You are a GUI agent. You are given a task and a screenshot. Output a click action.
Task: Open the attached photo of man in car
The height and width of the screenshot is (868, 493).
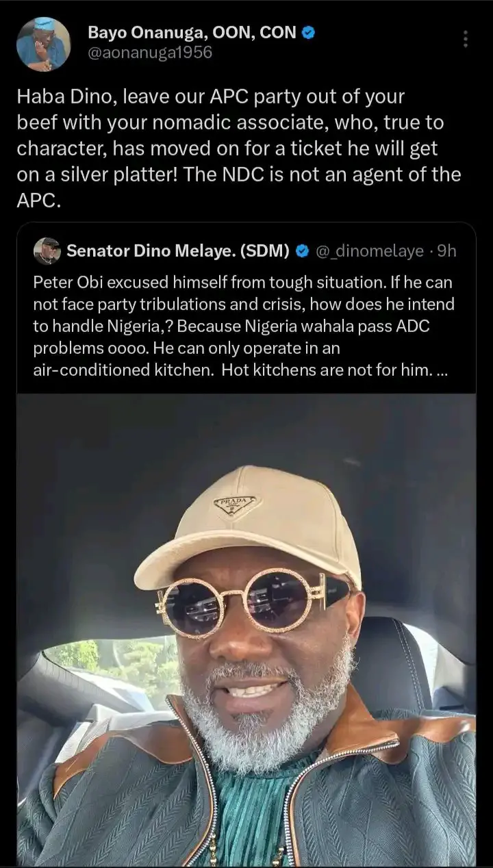[246, 630]
